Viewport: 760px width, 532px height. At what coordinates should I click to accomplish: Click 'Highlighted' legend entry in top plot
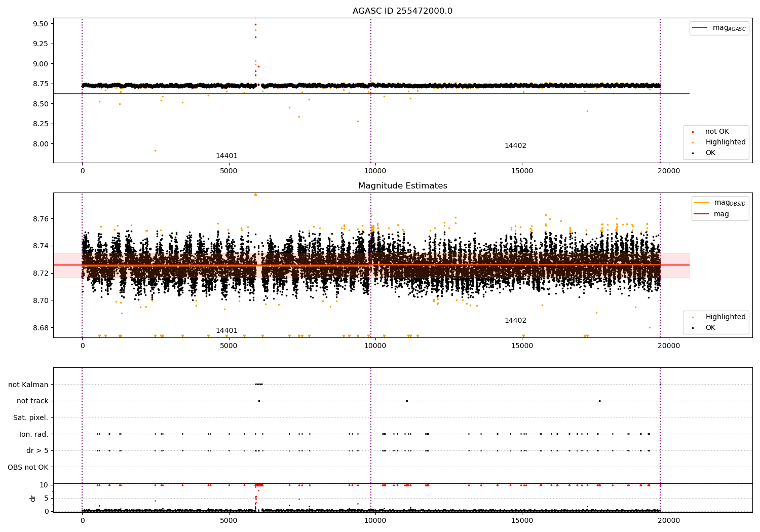719,142
